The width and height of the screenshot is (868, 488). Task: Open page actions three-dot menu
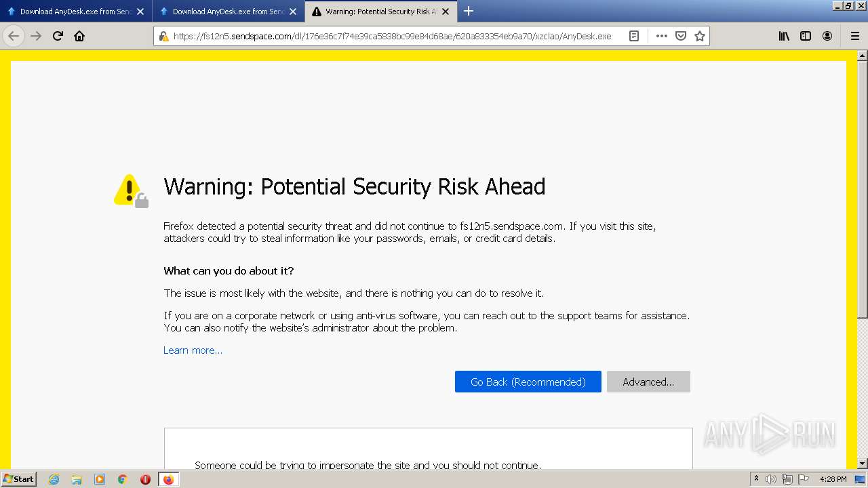(x=662, y=36)
